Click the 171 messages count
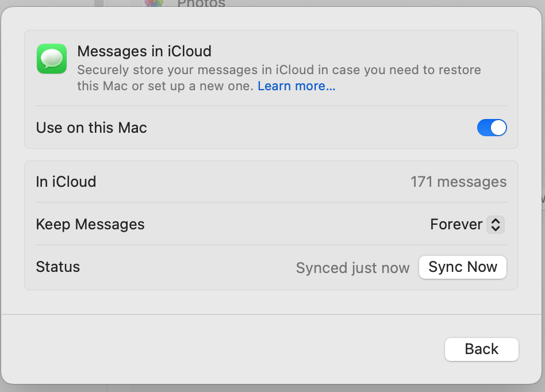The width and height of the screenshot is (545, 392). pos(458,182)
